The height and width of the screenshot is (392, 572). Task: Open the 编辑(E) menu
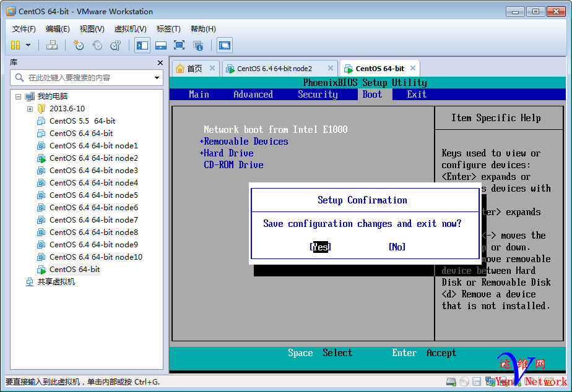tap(58, 29)
